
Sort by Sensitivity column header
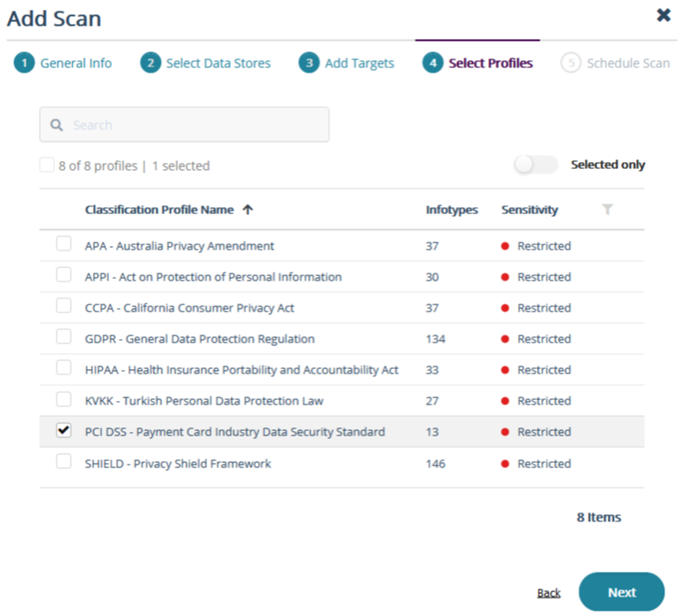click(x=530, y=210)
